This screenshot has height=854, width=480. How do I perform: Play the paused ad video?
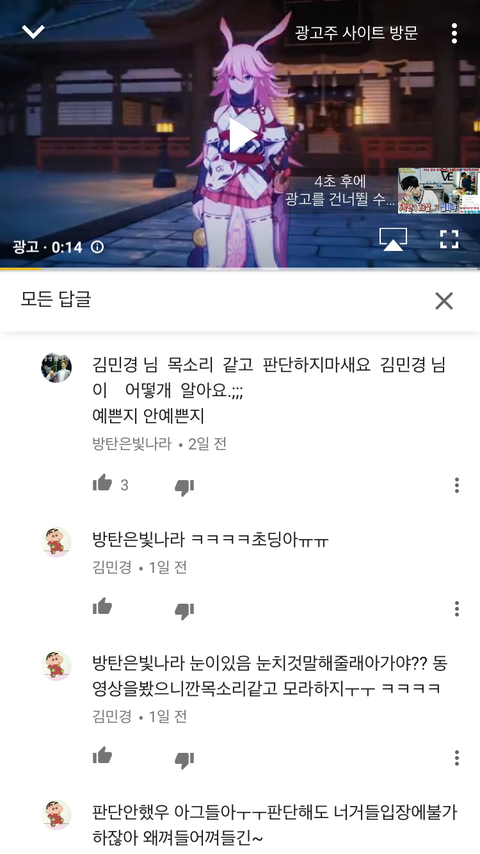pyautogui.click(x=240, y=135)
